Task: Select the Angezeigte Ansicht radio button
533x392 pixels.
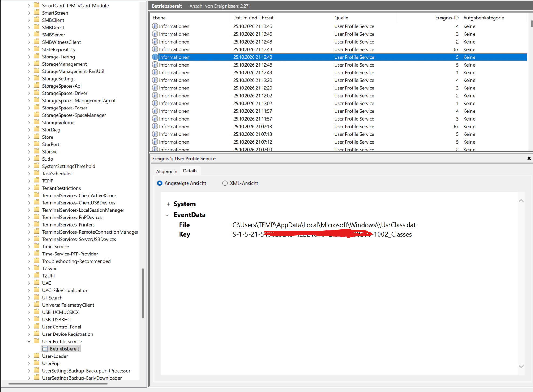Action: 160,183
